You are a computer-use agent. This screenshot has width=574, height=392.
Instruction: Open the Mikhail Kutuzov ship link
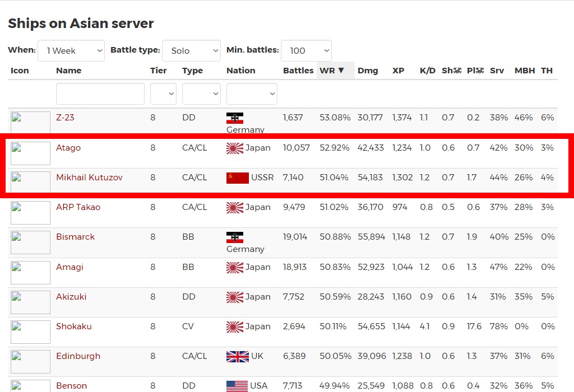(89, 178)
